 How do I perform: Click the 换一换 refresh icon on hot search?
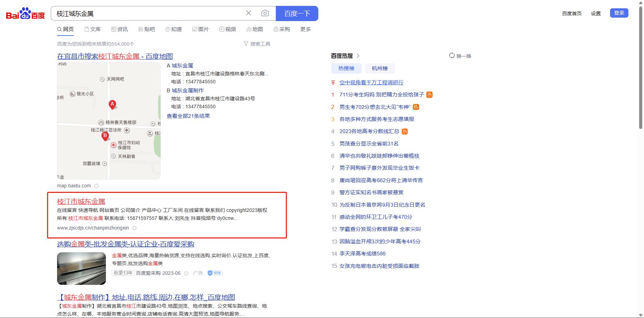(451, 56)
